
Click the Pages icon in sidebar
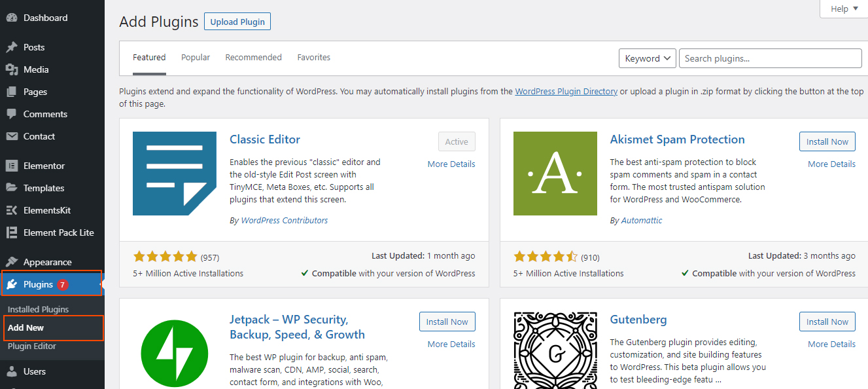coord(12,92)
